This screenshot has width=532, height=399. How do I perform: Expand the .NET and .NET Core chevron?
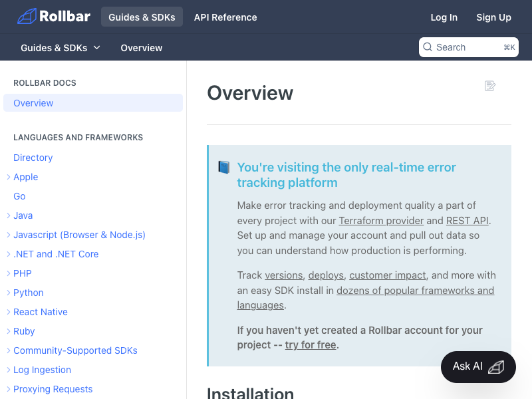coord(9,254)
